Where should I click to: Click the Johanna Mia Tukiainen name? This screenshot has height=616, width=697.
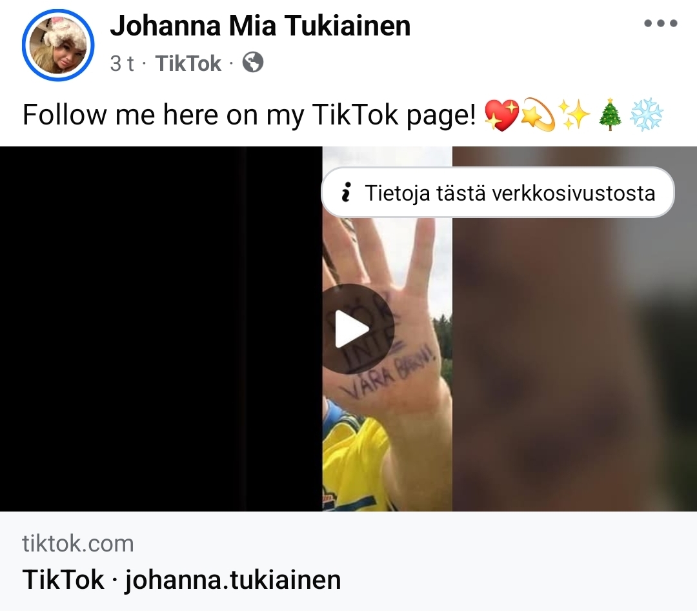260,25
